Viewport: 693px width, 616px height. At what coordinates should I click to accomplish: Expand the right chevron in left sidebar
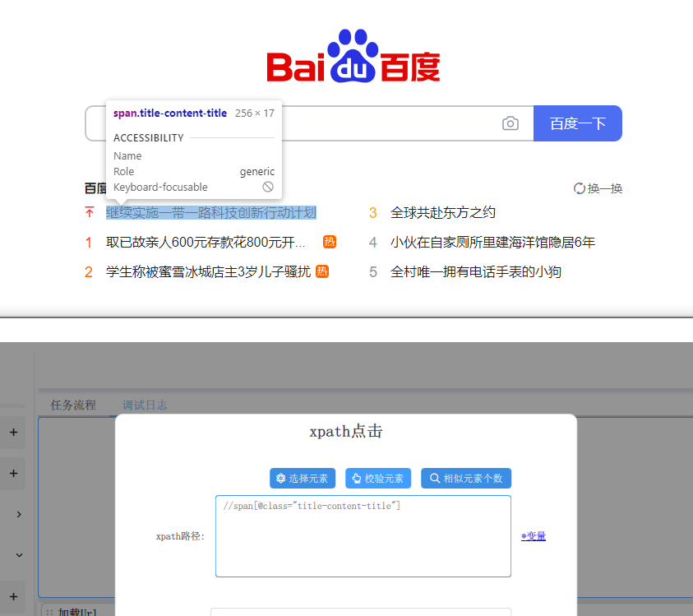19,514
